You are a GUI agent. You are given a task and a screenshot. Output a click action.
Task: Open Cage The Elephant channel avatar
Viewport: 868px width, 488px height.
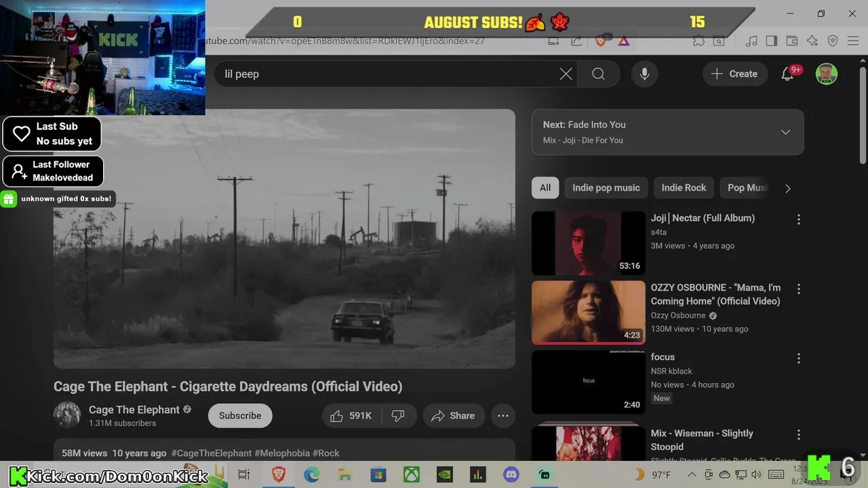pyautogui.click(x=67, y=415)
